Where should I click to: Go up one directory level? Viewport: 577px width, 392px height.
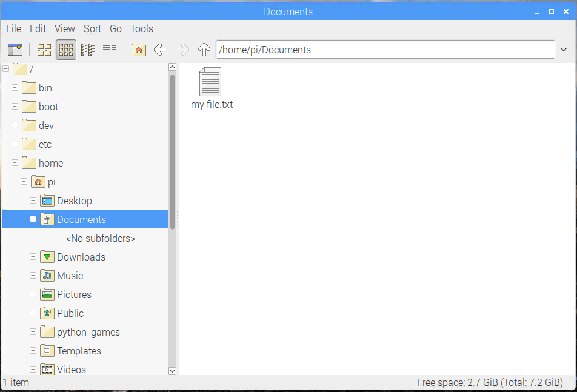204,49
